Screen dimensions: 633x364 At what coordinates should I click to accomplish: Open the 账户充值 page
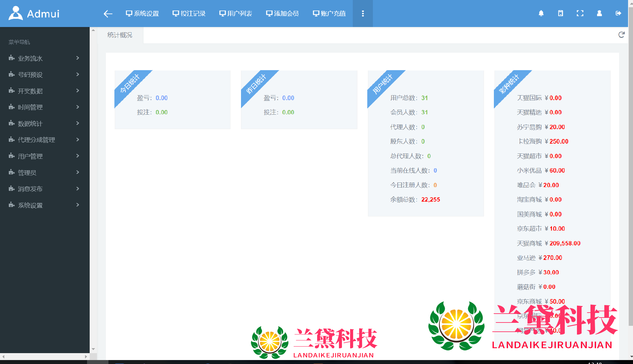329,14
